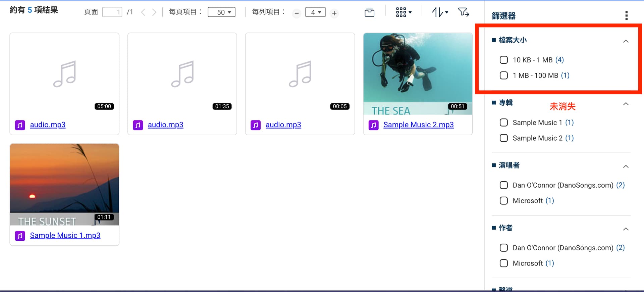Open the Sample Music 1.mp3 link
The height and width of the screenshot is (292, 644).
pyautogui.click(x=65, y=236)
